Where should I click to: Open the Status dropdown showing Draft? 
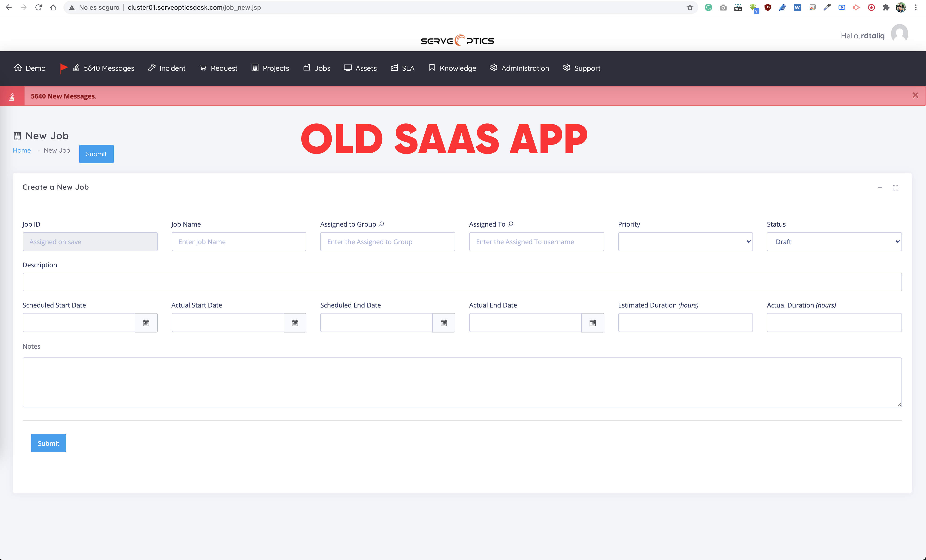[x=833, y=241]
